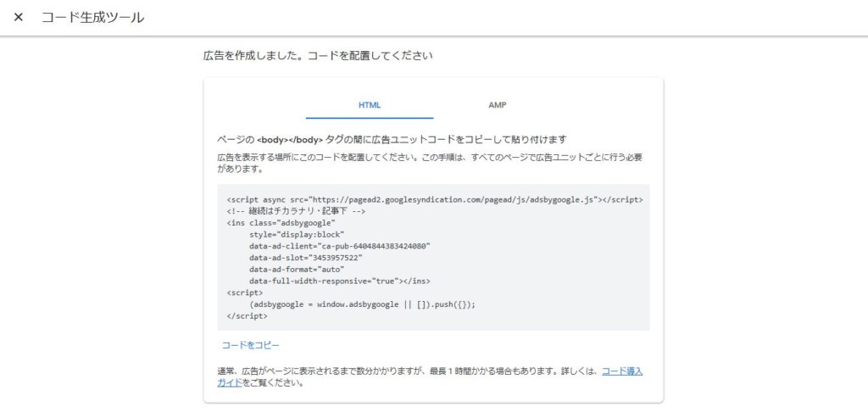868x418 pixels.
Task: Click the opening <script> line before push
Action: (x=245, y=293)
